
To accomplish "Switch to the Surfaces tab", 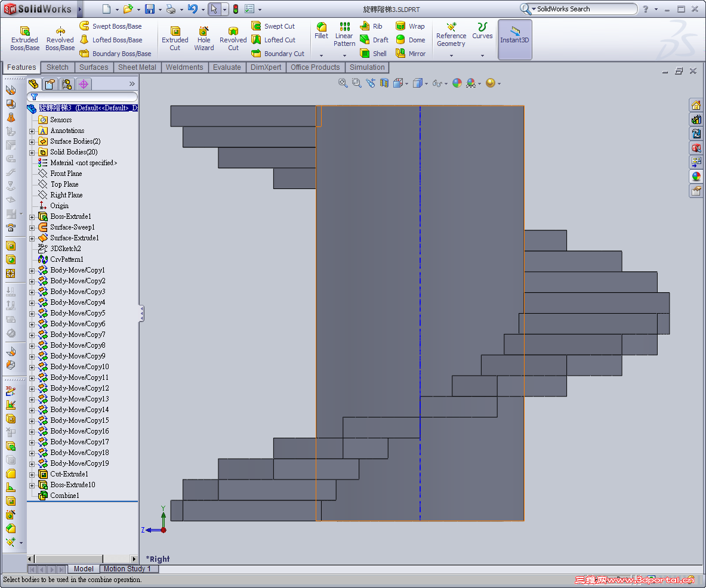I will [94, 67].
